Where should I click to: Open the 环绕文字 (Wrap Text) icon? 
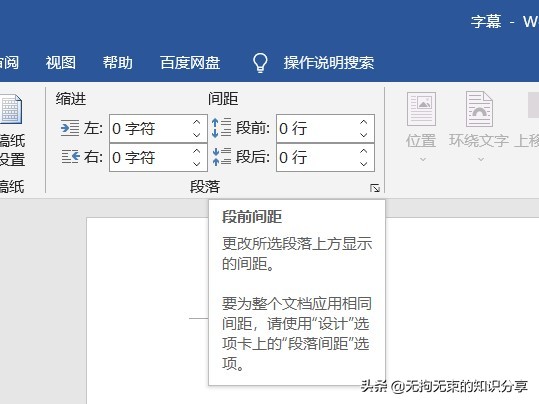[x=479, y=109]
